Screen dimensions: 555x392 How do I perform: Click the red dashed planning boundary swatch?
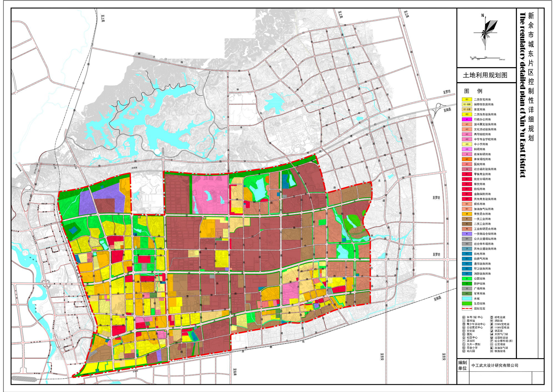(x=467, y=309)
